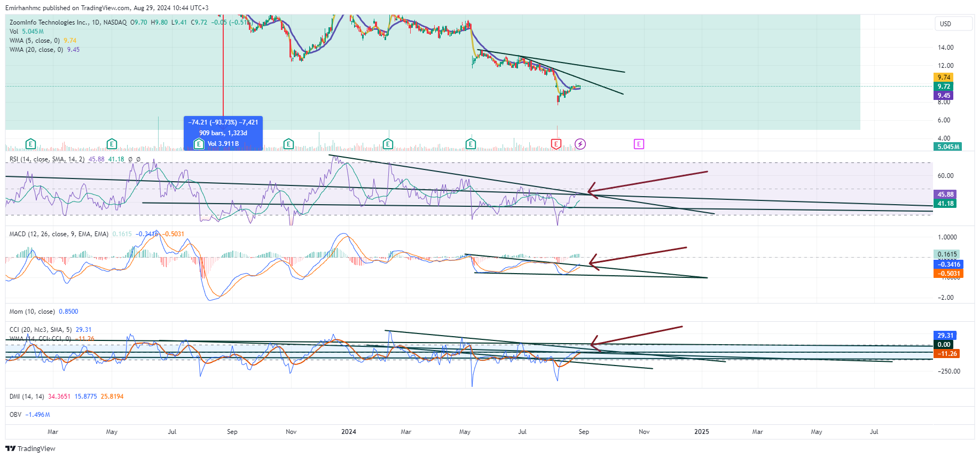The image size is (980, 458).
Task: Click the black 0.00 CCI axis label
Action: pos(944,345)
